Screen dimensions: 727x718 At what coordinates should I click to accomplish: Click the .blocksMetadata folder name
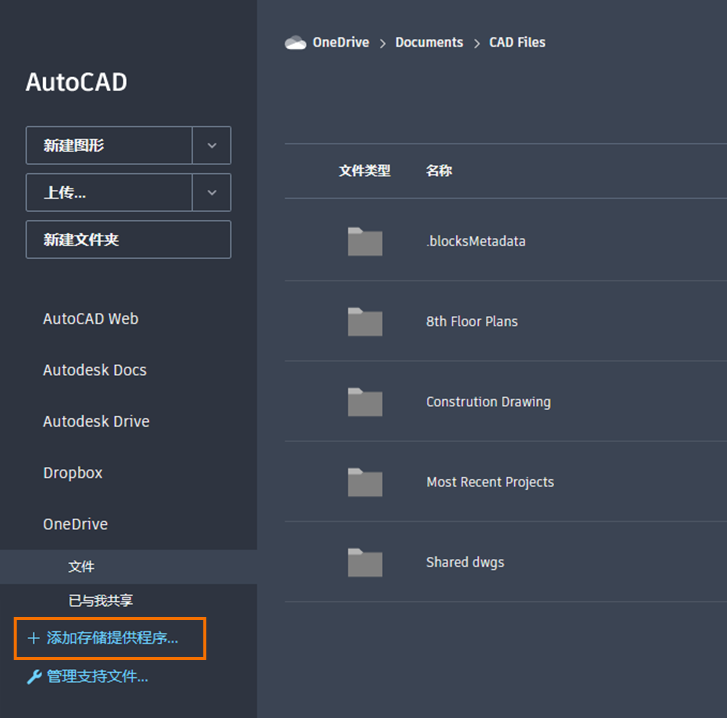coord(476,241)
